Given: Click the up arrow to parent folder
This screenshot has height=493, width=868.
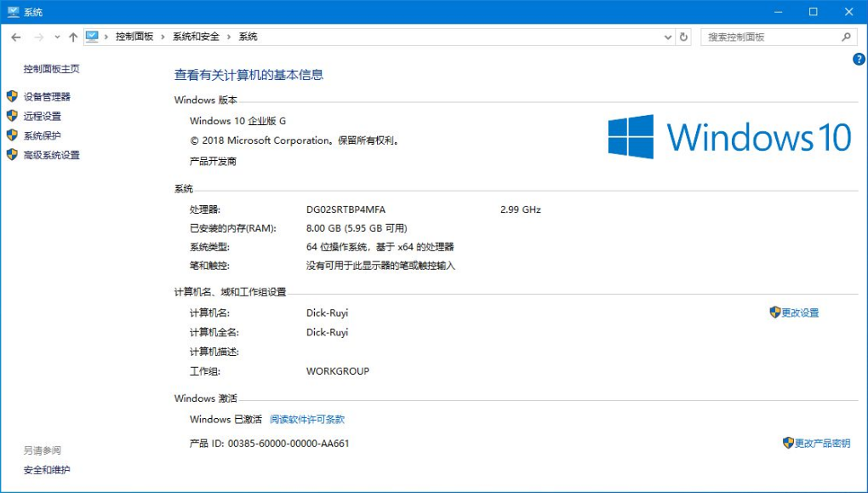Looking at the screenshot, I should (x=72, y=37).
